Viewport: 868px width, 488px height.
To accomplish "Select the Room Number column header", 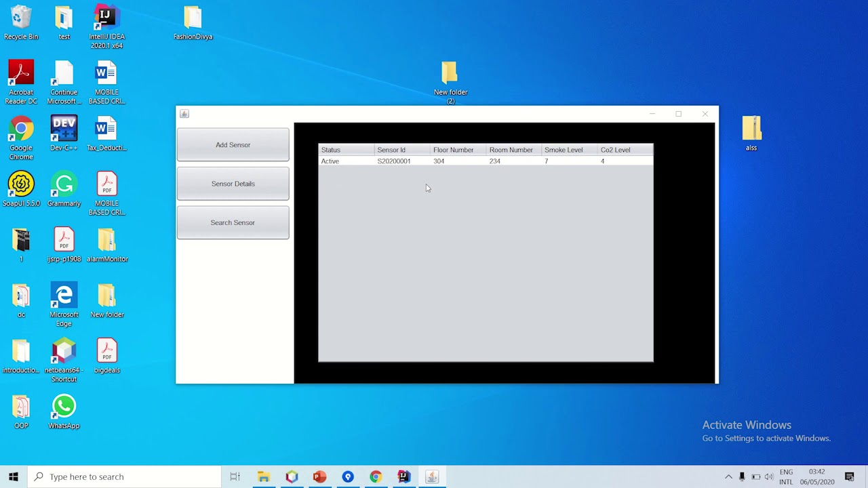I will [x=514, y=150].
